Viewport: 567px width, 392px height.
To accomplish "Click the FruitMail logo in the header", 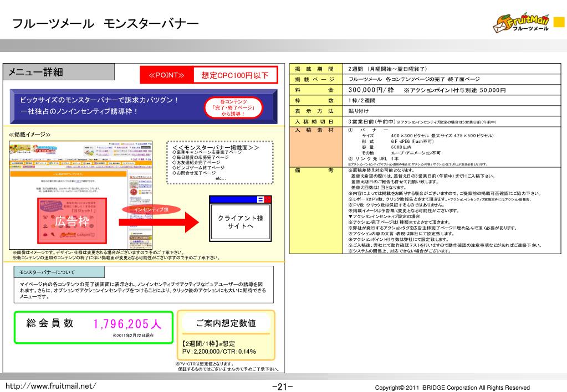I will point(520,23).
